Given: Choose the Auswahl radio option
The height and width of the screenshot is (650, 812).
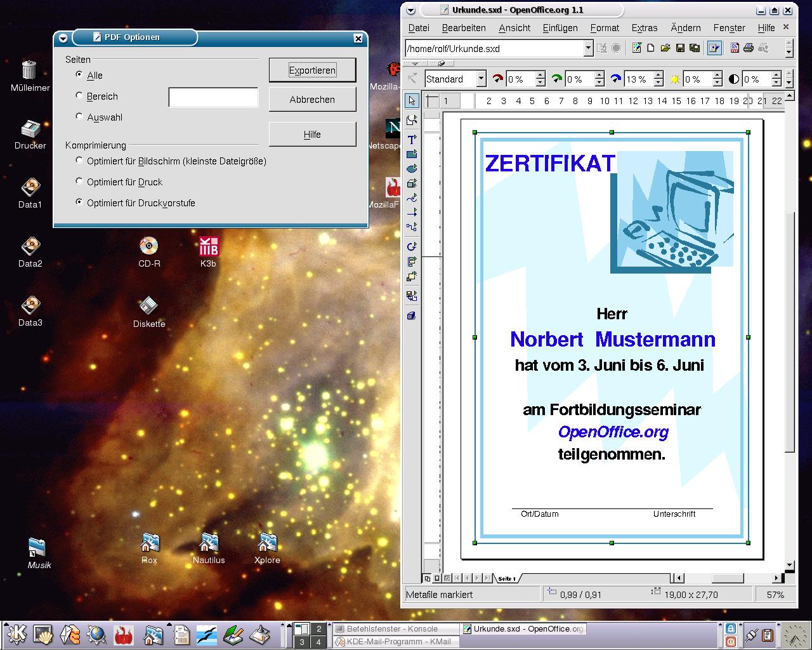Looking at the screenshot, I should 79,117.
